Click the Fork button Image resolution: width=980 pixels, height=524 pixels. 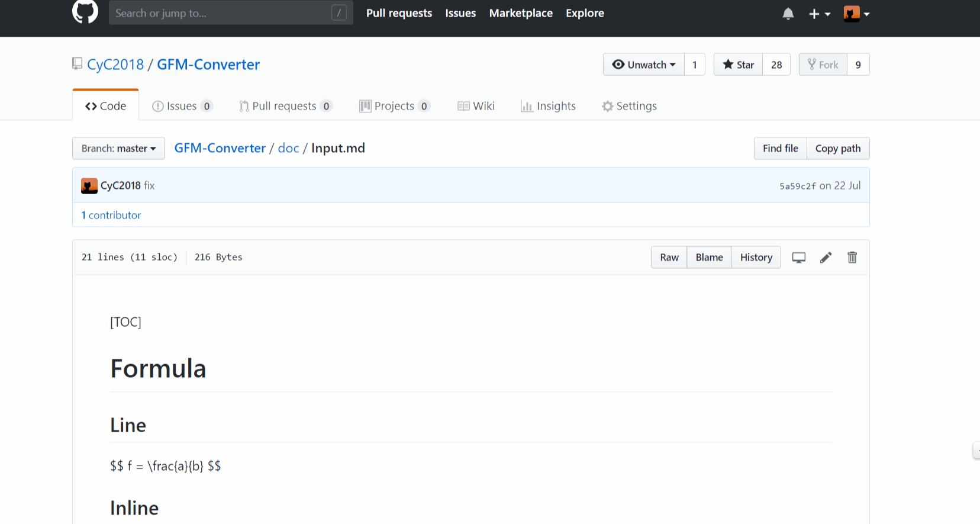(x=823, y=65)
